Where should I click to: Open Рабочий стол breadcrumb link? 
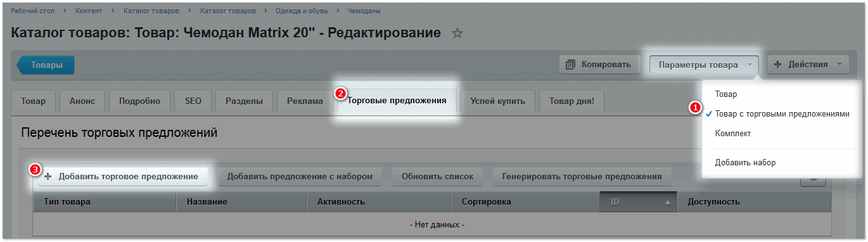pos(32,11)
